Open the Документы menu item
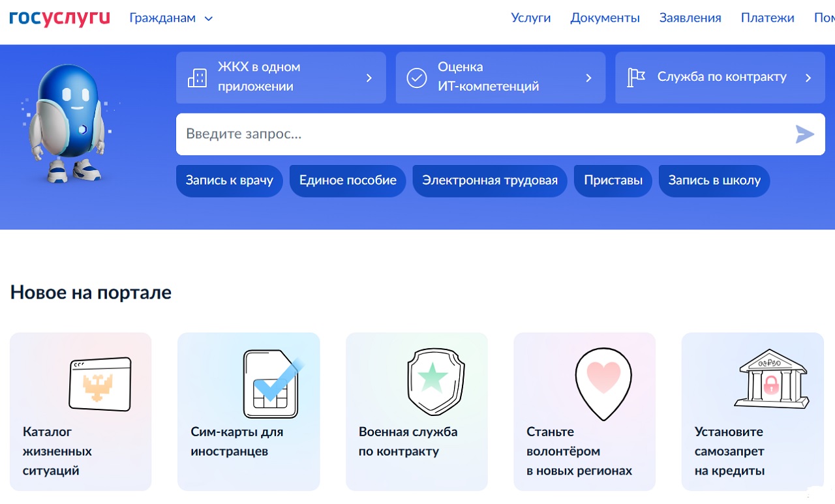This screenshot has height=504, width=835. tap(605, 18)
